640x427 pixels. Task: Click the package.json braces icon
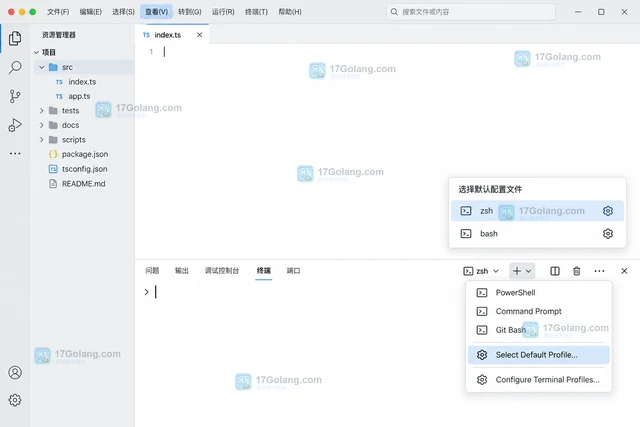tap(53, 154)
